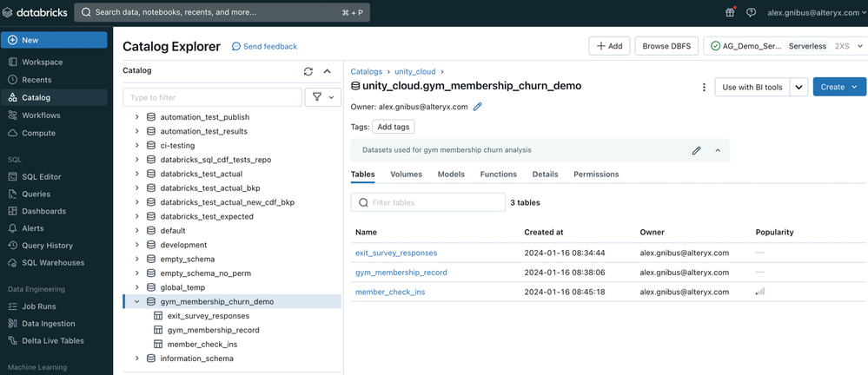Screen dimensions: 868x375
Task: Expand the default schema
Action: (x=137, y=231)
